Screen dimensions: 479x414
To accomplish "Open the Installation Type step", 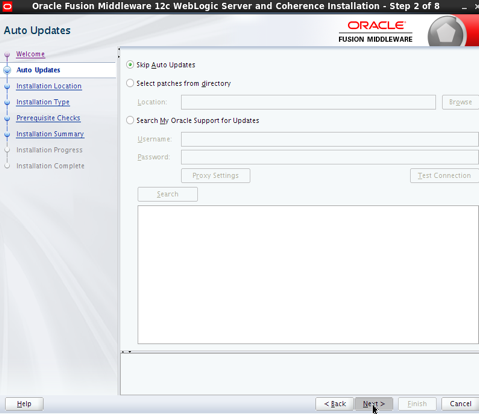I will point(43,102).
